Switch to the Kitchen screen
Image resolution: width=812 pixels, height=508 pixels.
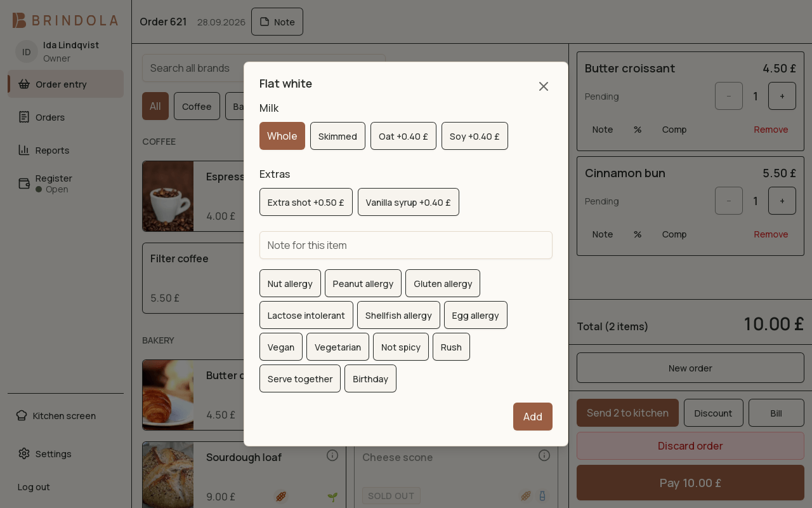click(x=66, y=415)
